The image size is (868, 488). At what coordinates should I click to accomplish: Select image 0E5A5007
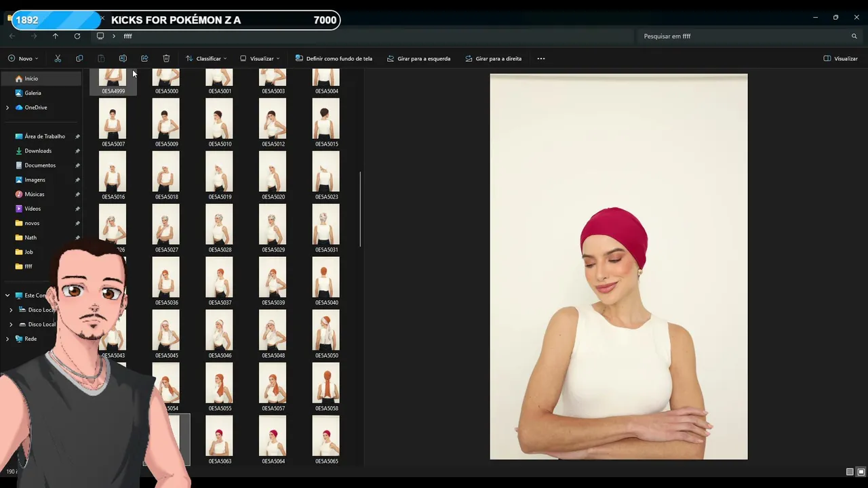point(113,123)
